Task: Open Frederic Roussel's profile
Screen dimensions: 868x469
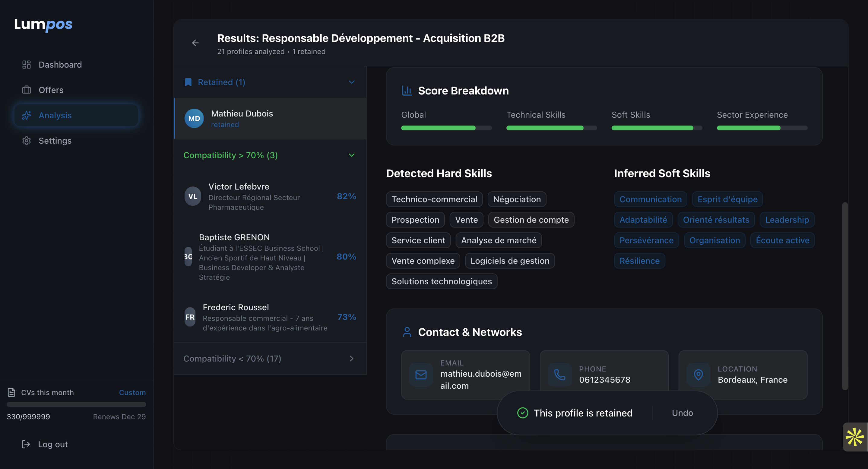Action: pos(270,317)
